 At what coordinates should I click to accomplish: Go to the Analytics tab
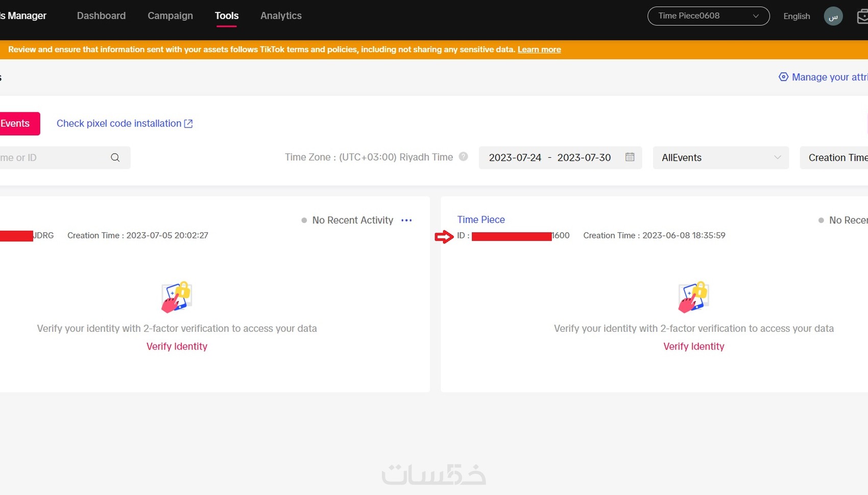pos(281,16)
